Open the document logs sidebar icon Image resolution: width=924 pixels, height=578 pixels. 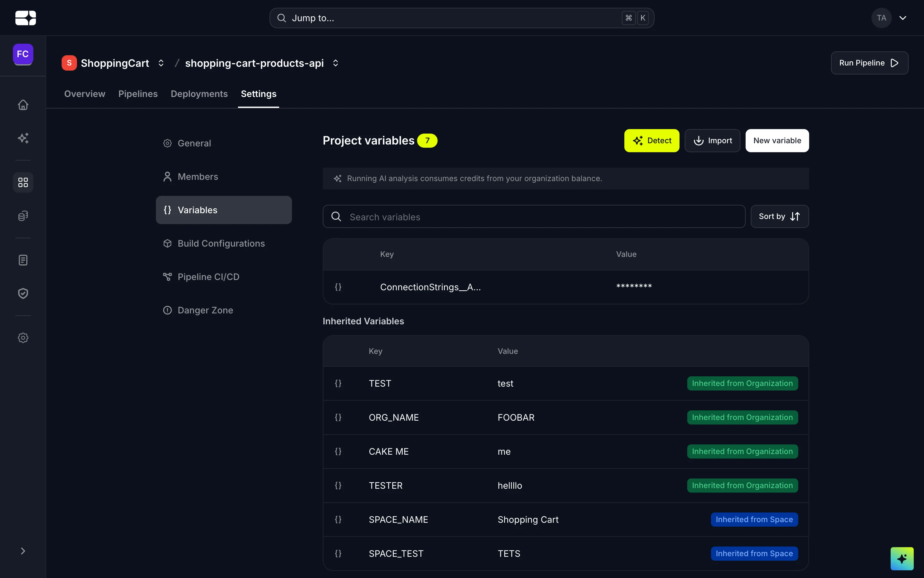pyautogui.click(x=23, y=260)
